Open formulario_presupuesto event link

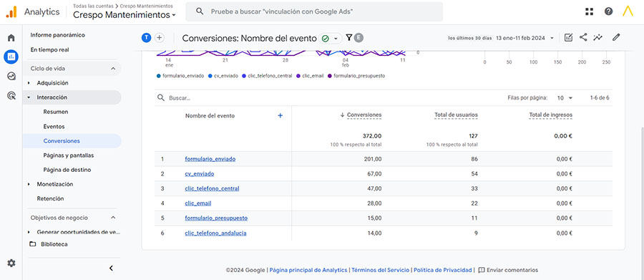pyautogui.click(x=216, y=218)
